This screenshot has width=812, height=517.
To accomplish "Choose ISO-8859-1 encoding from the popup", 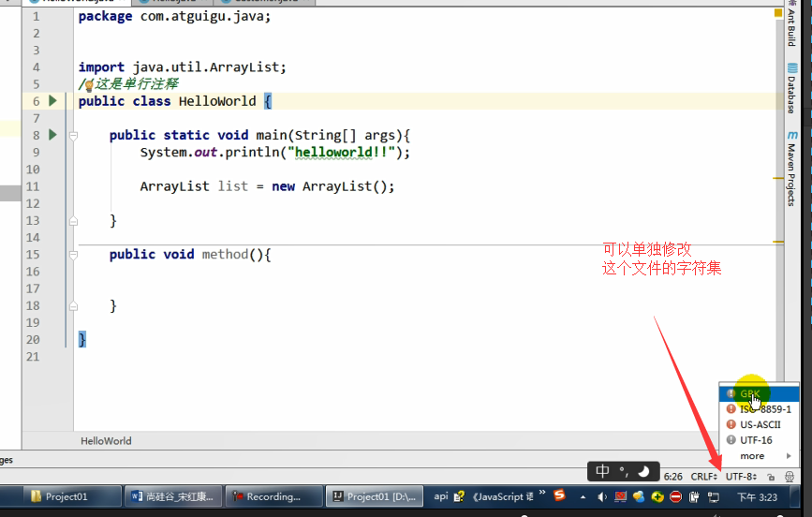I will pyautogui.click(x=760, y=409).
